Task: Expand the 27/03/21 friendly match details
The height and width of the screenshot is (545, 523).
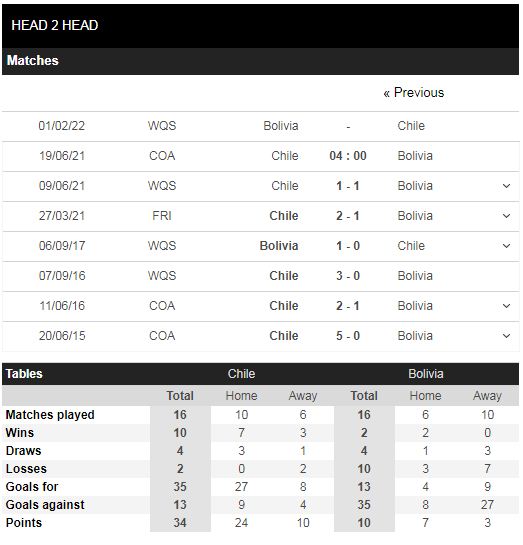Action: [506, 216]
